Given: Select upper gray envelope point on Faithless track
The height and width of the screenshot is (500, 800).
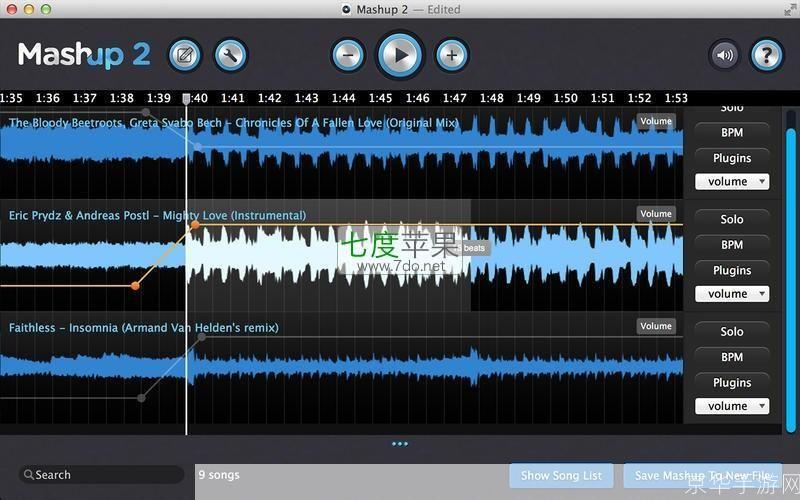Looking at the screenshot, I should pyautogui.click(x=202, y=337).
